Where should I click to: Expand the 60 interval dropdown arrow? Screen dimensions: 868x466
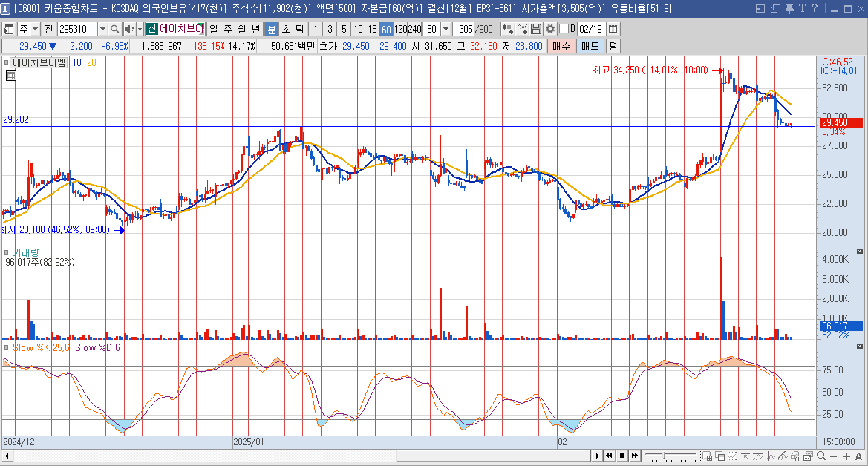coord(446,29)
